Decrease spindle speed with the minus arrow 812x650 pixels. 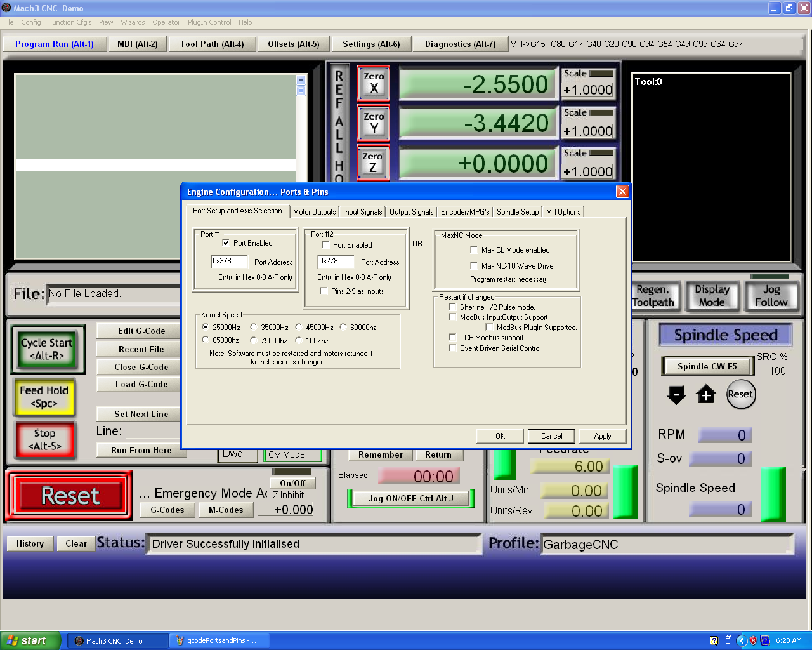point(676,395)
